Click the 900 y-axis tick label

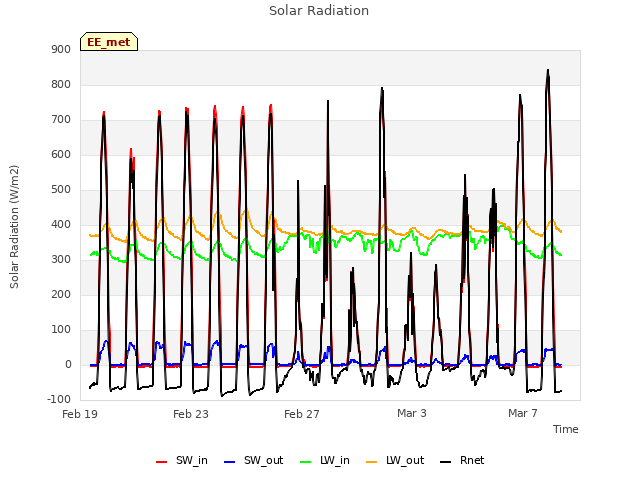61,49
